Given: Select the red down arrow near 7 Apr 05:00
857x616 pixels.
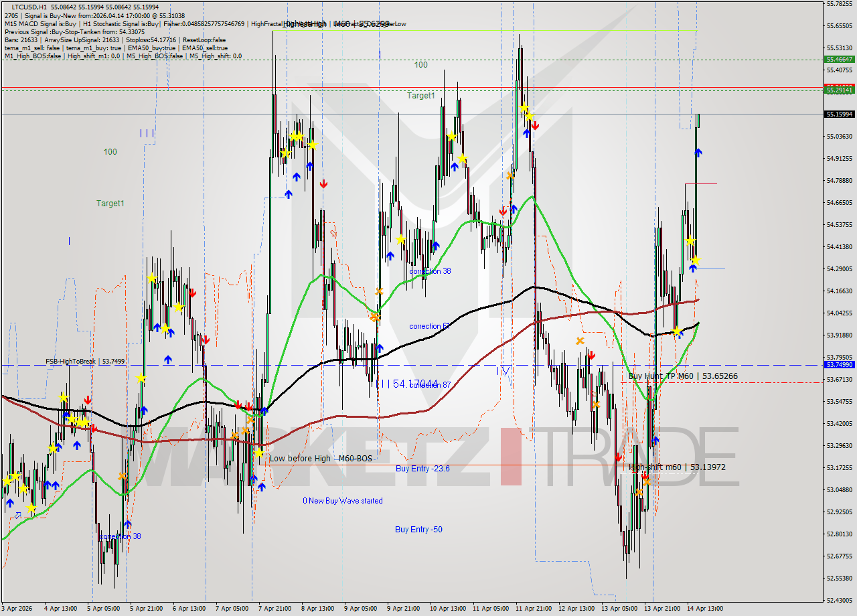Looking at the screenshot, I should [236, 405].
